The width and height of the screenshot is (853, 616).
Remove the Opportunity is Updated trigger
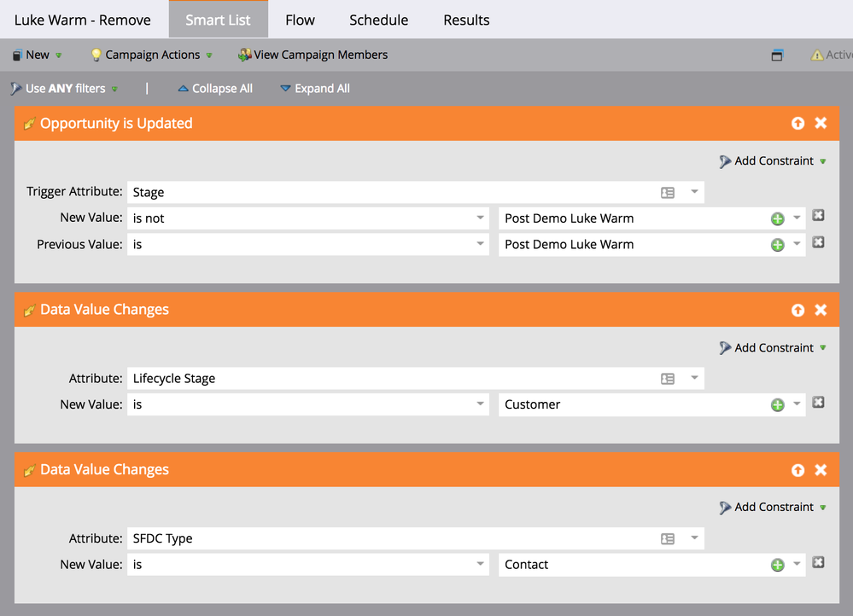point(821,124)
